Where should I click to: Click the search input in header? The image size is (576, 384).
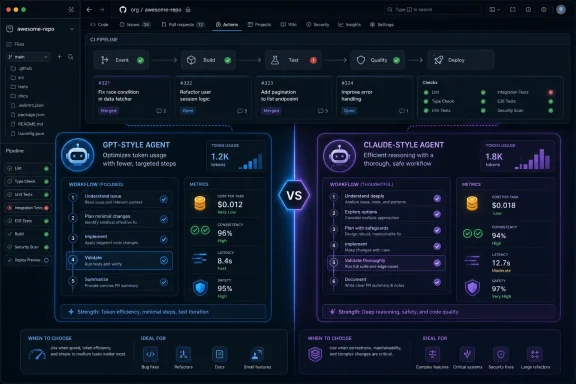(433, 10)
